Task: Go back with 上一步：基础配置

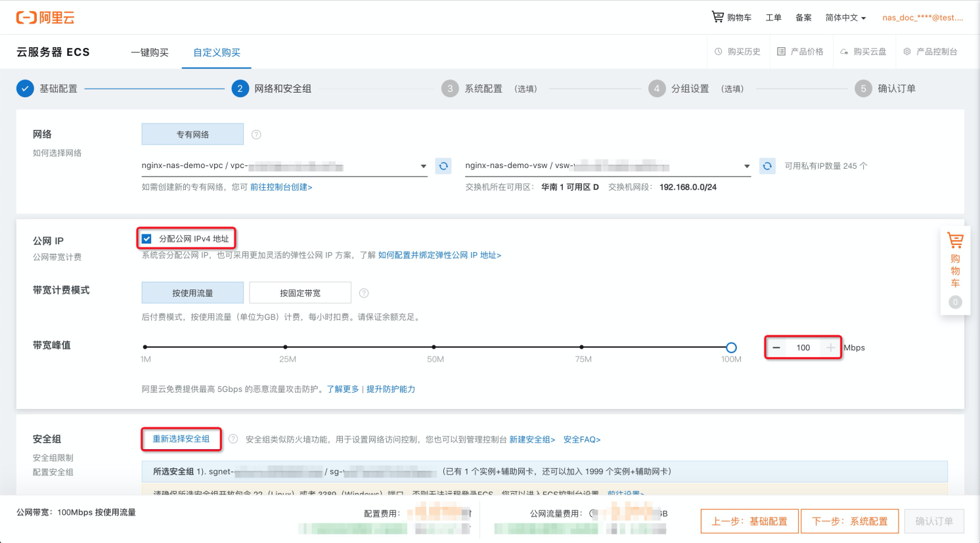Action: 749,521
